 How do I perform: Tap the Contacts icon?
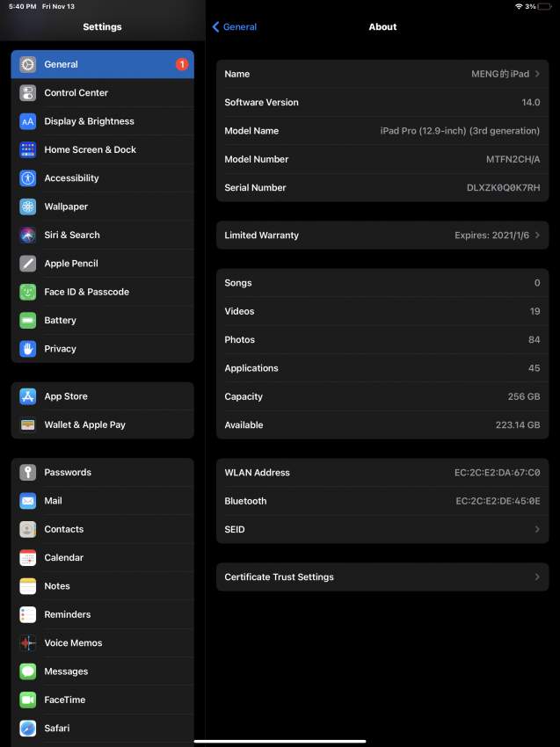[27, 529]
